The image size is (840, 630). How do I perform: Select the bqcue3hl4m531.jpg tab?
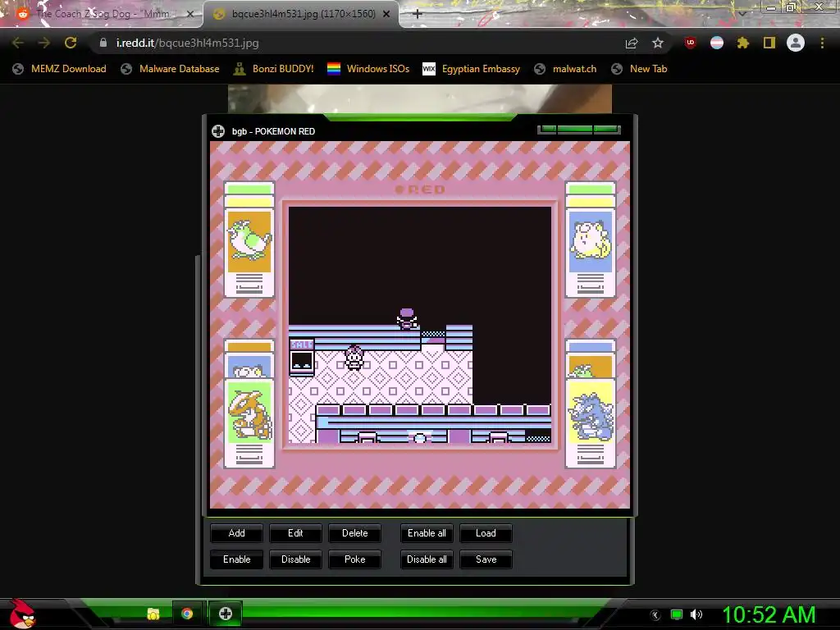point(300,14)
